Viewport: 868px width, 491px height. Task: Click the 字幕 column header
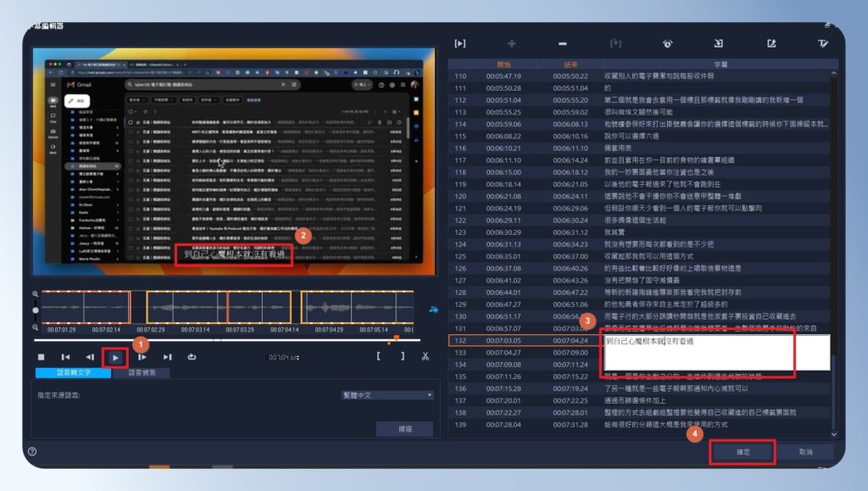pos(721,64)
